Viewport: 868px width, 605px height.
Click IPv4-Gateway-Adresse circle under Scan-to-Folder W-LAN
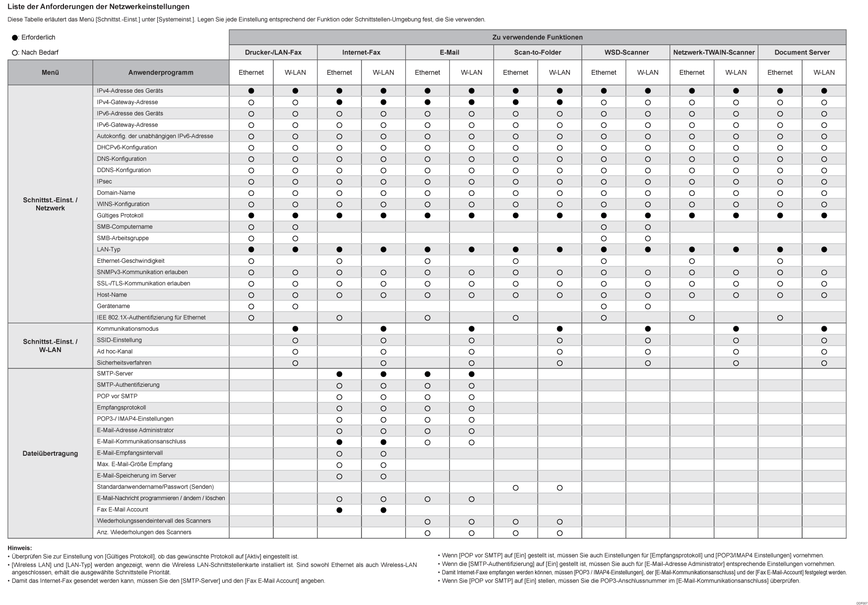point(559,102)
